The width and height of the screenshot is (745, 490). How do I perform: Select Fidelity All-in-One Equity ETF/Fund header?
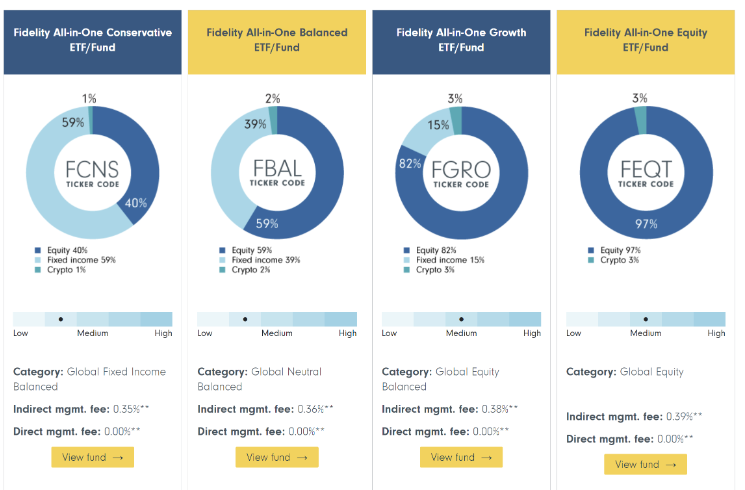(x=646, y=42)
